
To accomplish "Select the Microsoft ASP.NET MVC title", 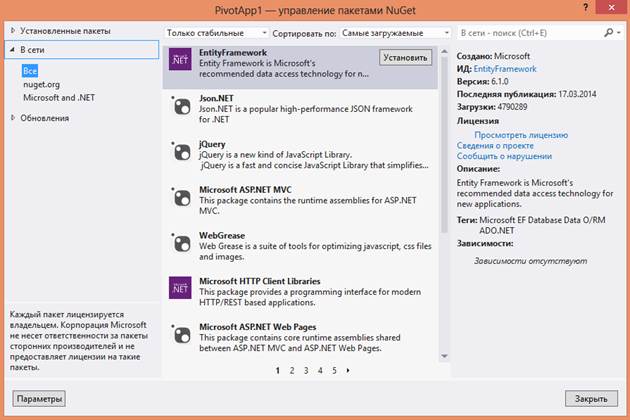I will pyautogui.click(x=245, y=190).
